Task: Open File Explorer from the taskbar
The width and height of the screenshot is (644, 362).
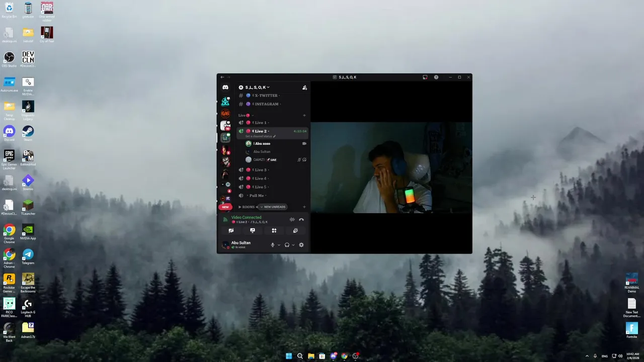Action: (311, 356)
